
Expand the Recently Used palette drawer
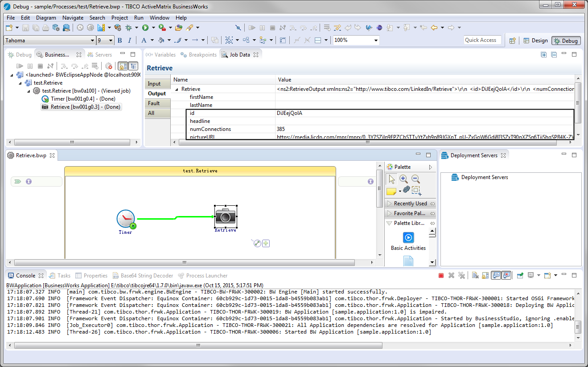pyautogui.click(x=410, y=204)
